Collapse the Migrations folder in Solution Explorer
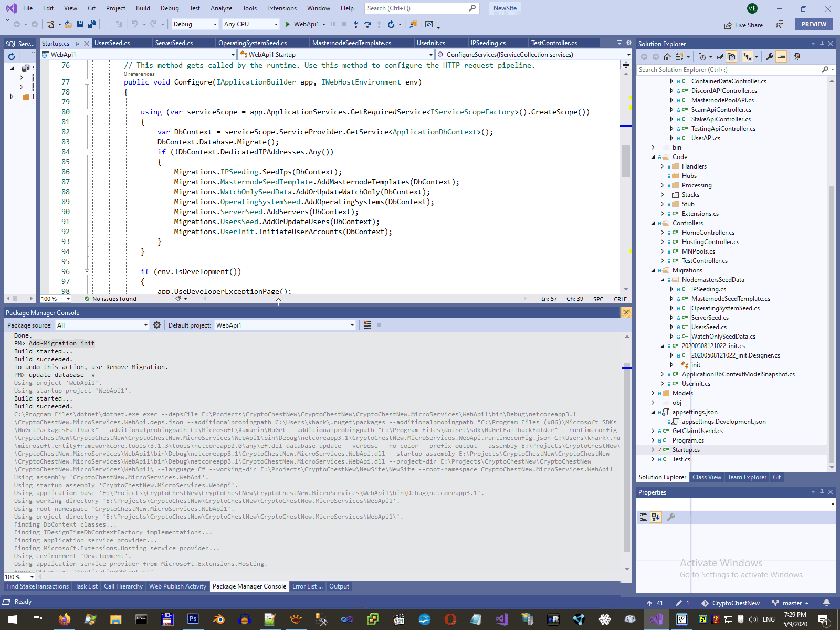Screen dimensions: 840x630 tap(654, 270)
